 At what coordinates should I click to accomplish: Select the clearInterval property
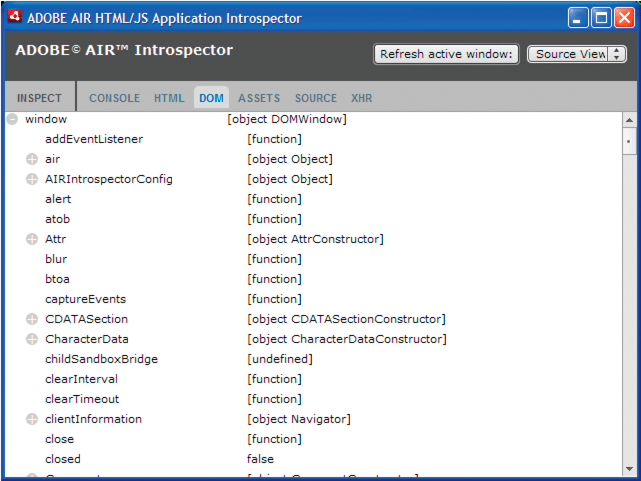click(x=81, y=379)
